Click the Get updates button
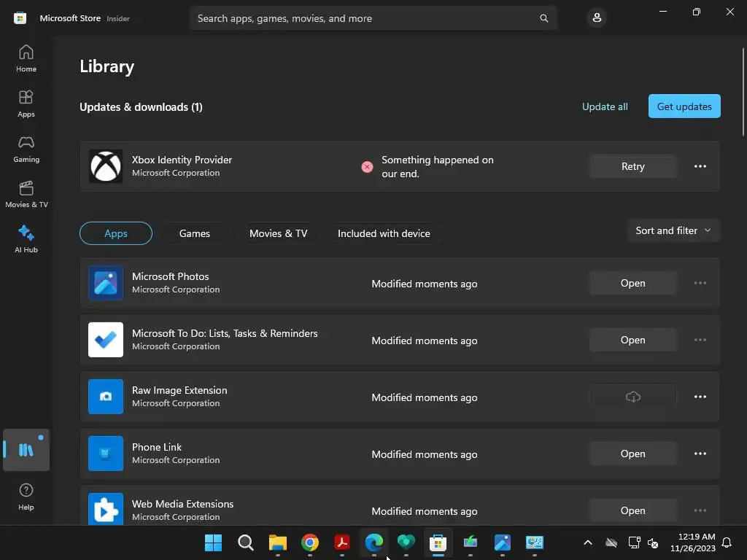The height and width of the screenshot is (560, 747). coord(684,106)
